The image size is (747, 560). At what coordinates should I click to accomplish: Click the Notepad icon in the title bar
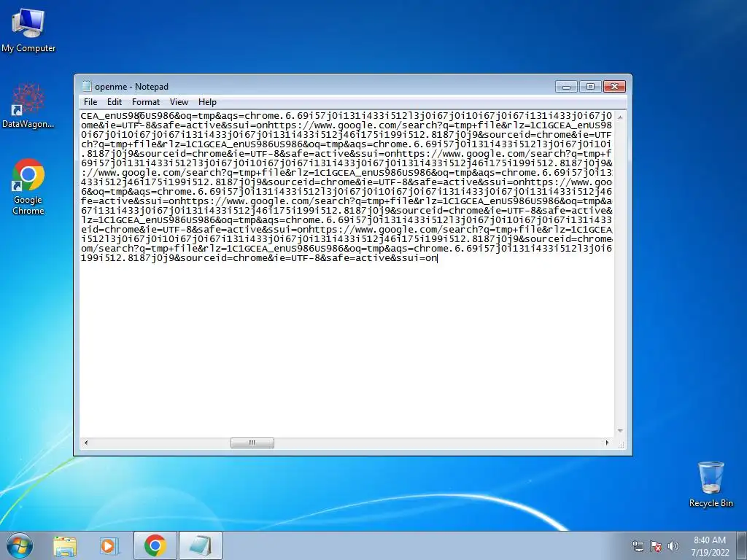(x=86, y=86)
